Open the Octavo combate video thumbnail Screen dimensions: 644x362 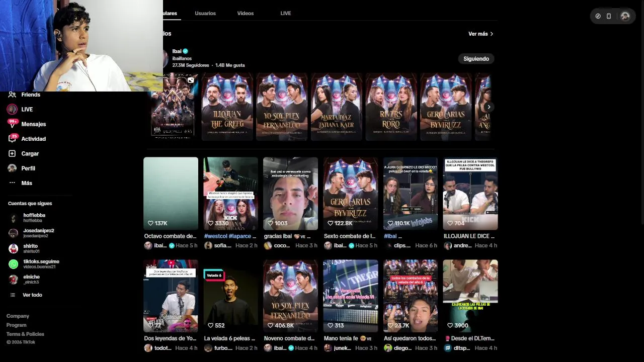coord(171,194)
